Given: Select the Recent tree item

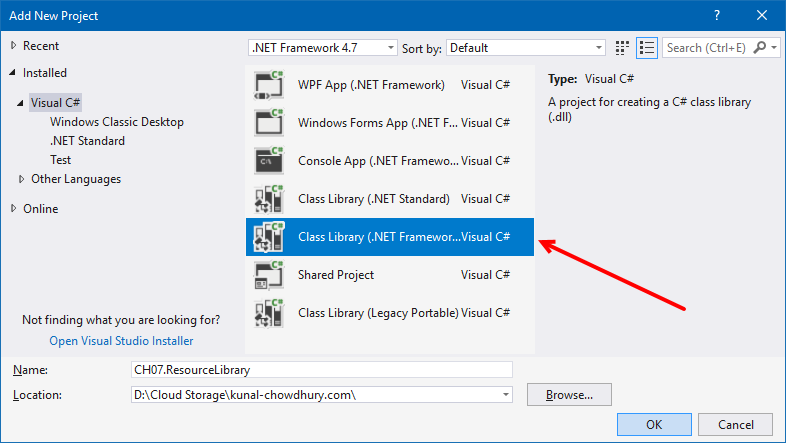Looking at the screenshot, I should coord(41,46).
